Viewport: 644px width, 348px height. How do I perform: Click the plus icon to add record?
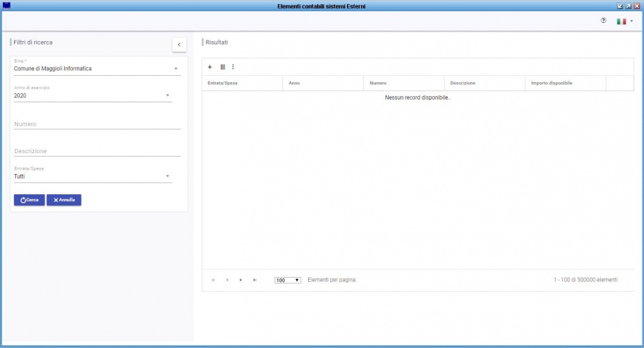(210, 67)
